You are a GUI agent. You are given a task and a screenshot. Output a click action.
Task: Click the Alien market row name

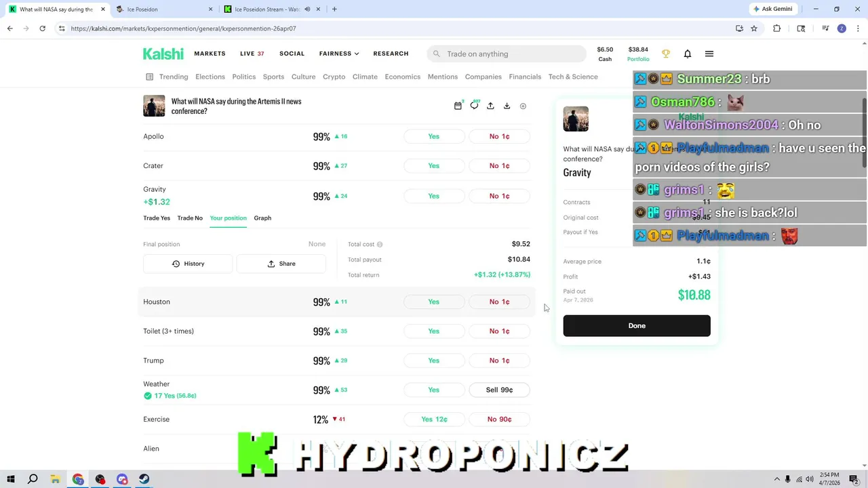click(x=151, y=449)
